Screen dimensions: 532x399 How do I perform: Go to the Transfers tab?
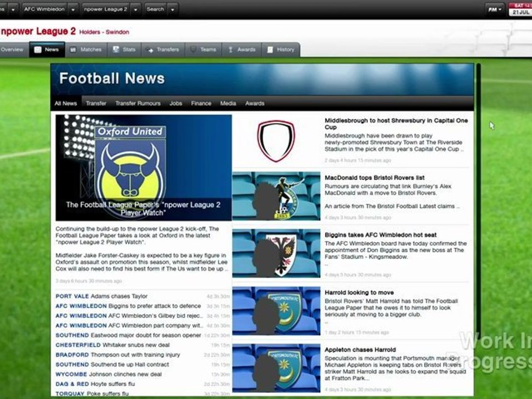pos(163,49)
